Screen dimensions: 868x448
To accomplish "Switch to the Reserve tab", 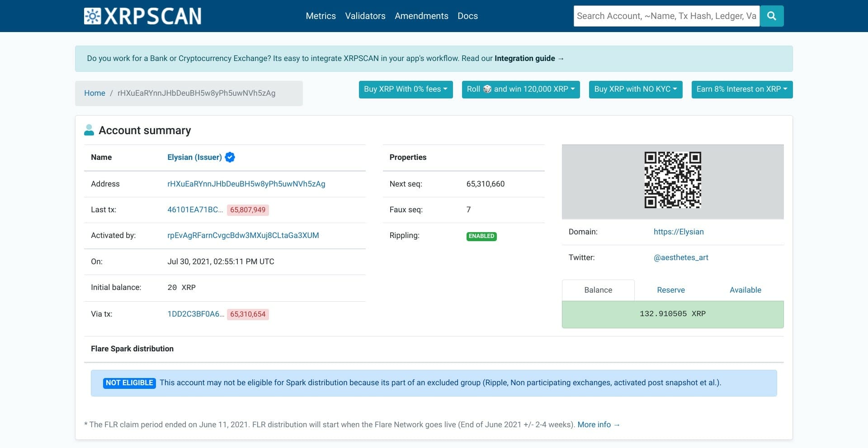I will [x=671, y=290].
